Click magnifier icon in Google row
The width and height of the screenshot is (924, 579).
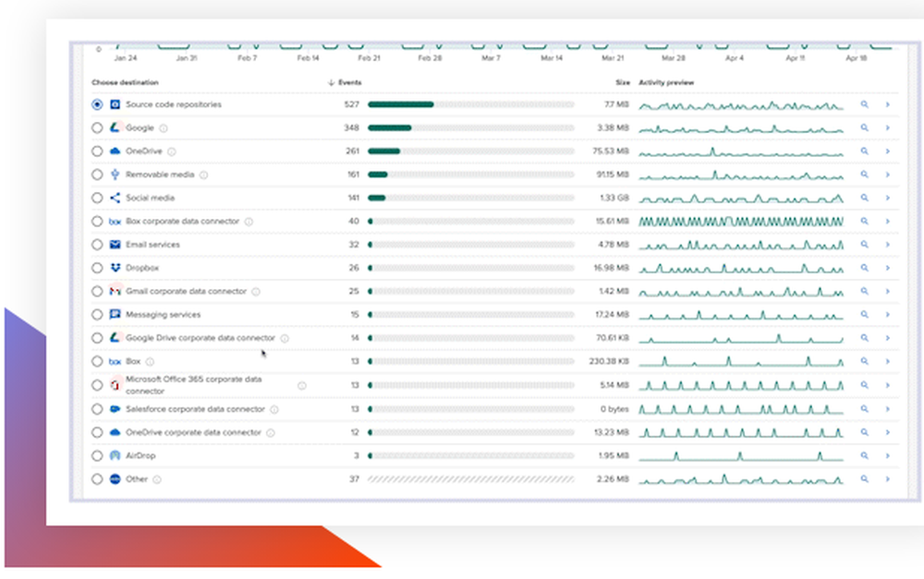click(x=865, y=127)
